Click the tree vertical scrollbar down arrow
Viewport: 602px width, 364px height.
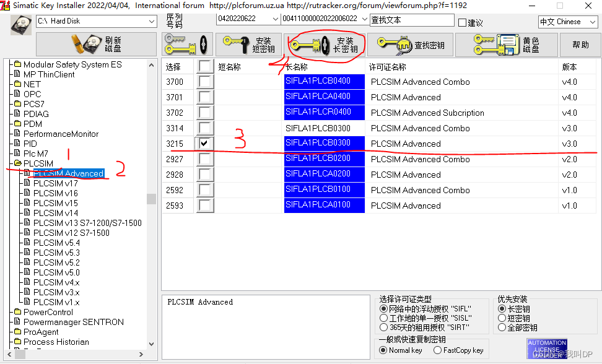(151, 344)
